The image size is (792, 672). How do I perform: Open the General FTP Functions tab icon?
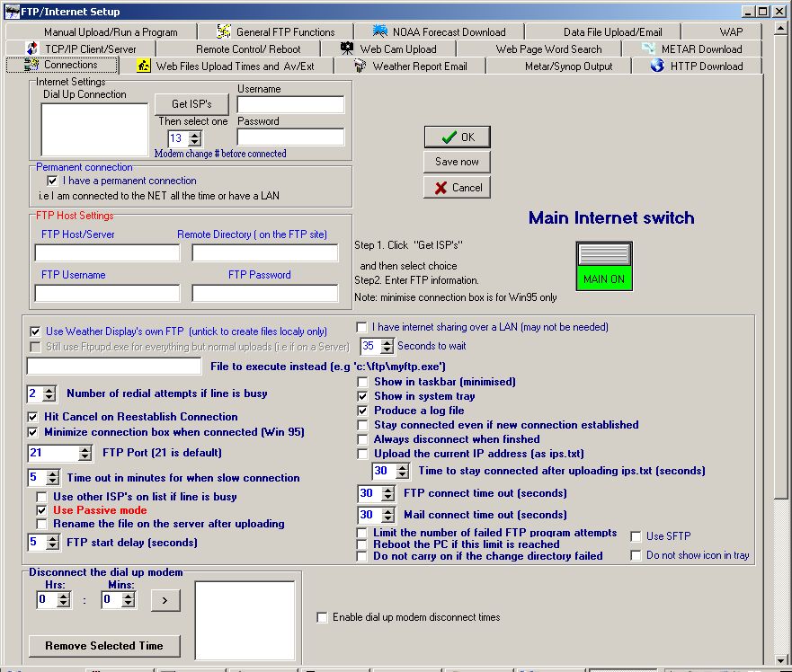(224, 31)
